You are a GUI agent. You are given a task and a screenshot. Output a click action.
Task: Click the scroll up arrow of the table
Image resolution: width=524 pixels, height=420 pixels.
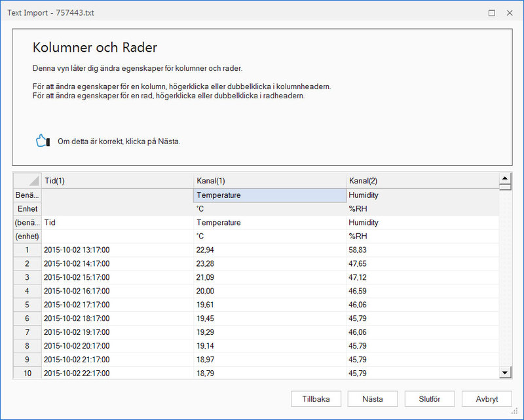tap(505, 179)
